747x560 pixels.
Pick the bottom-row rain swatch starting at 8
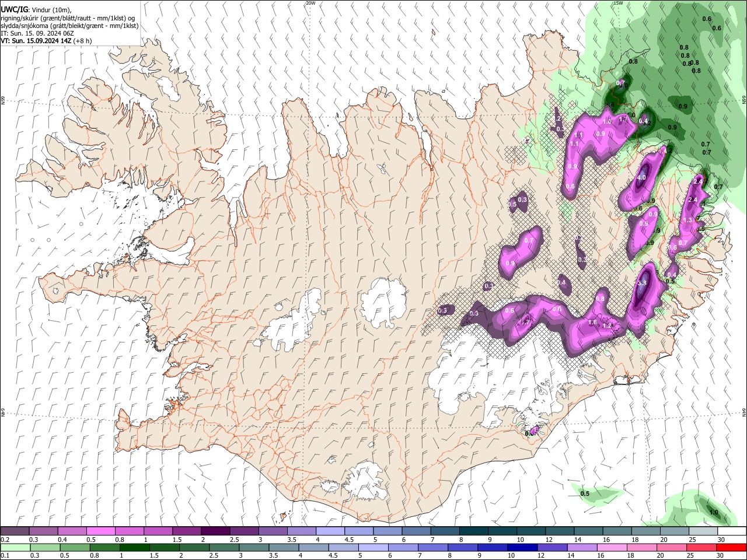point(463,547)
